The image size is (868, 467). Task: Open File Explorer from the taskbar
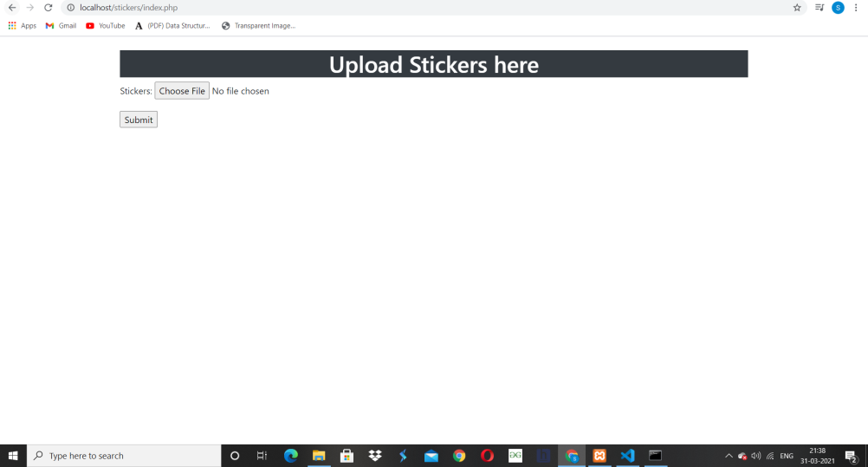(x=319, y=456)
